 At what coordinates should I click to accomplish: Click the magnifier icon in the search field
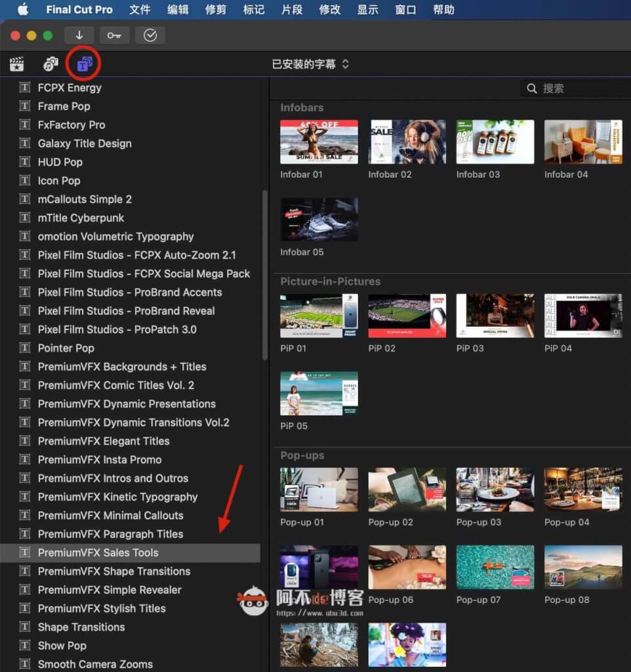pos(531,89)
